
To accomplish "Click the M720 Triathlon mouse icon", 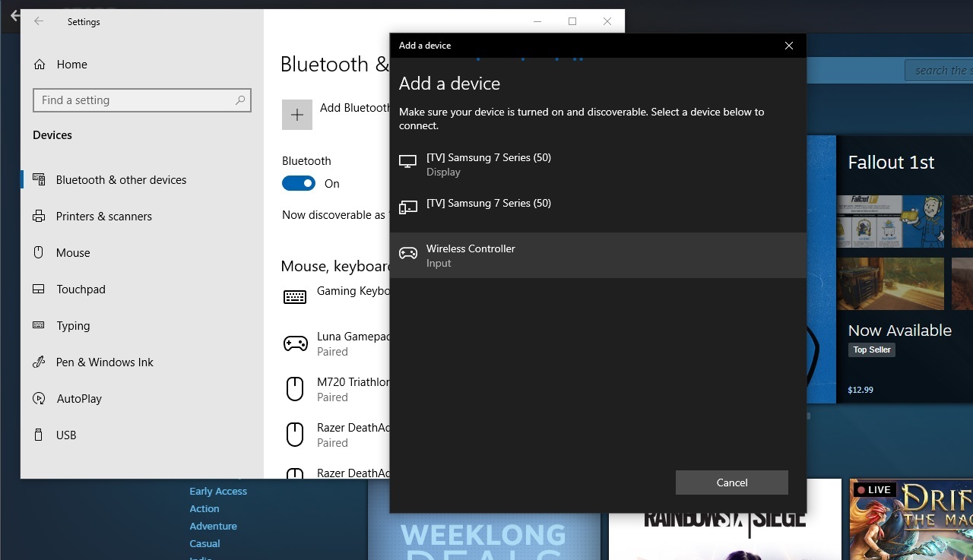I will tap(295, 389).
